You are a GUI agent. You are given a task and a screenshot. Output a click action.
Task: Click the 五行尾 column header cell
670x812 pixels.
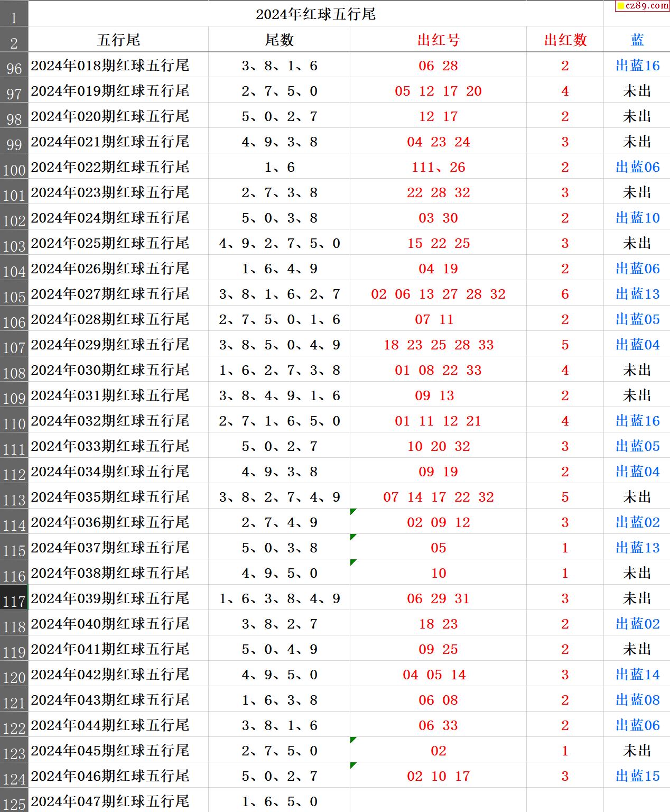tap(118, 40)
